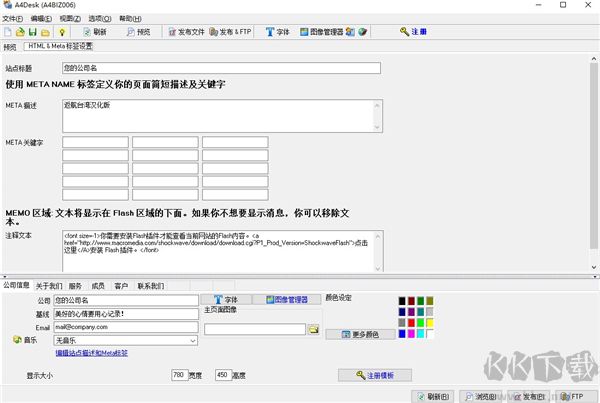Create a new file from the toolbar

coord(8,32)
